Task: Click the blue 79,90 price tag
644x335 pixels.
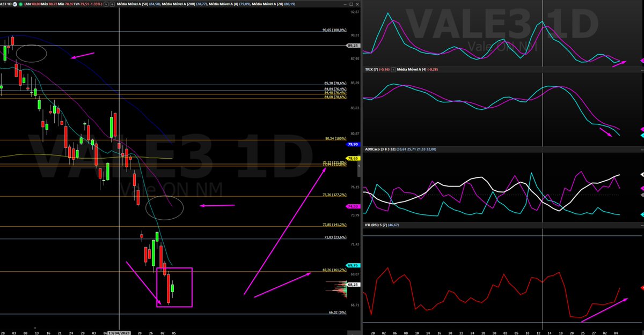Action: 353,145
